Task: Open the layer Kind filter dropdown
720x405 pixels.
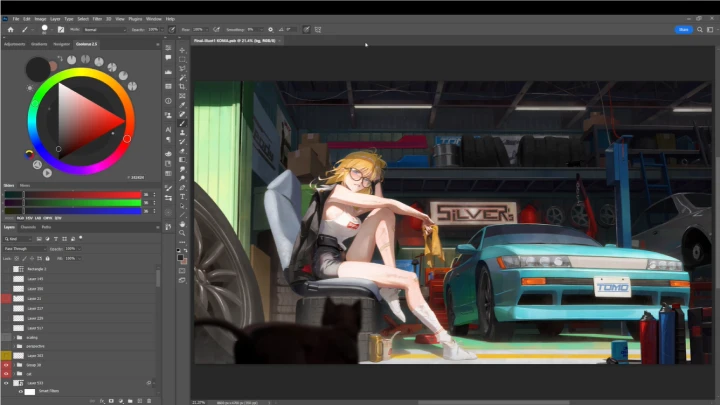Action: point(17,239)
